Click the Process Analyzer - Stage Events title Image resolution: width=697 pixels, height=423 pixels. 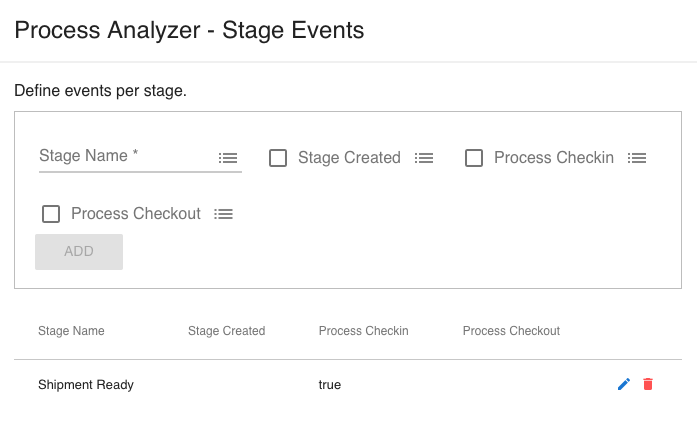pyautogui.click(x=189, y=30)
